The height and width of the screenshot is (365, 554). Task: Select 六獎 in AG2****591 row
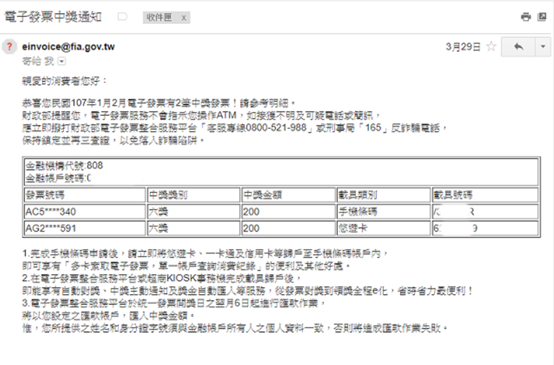pyautogui.click(x=194, y=228)
